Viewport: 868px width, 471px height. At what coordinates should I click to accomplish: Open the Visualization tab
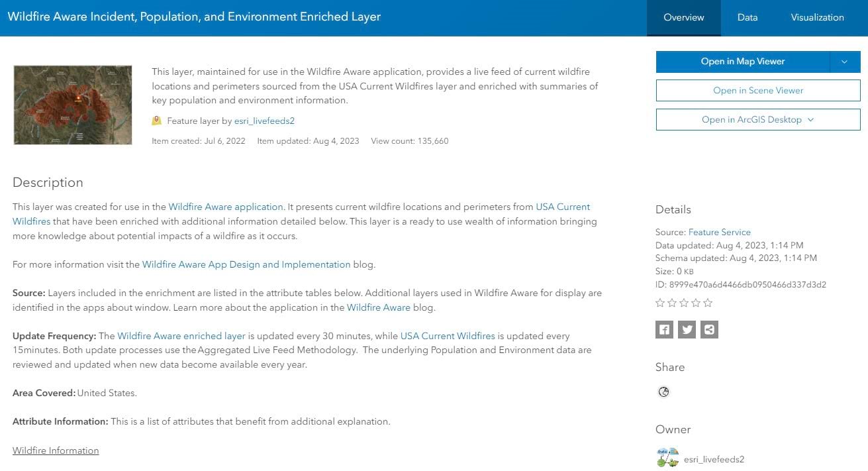click(818, 18)
